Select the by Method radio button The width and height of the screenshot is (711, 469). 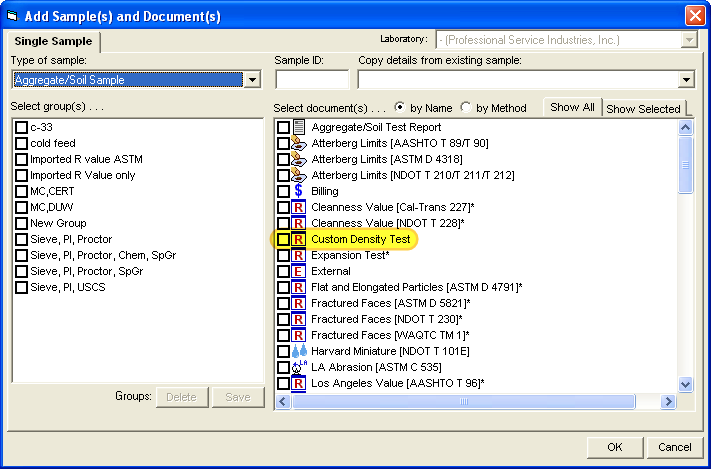[x=466, y=107]
